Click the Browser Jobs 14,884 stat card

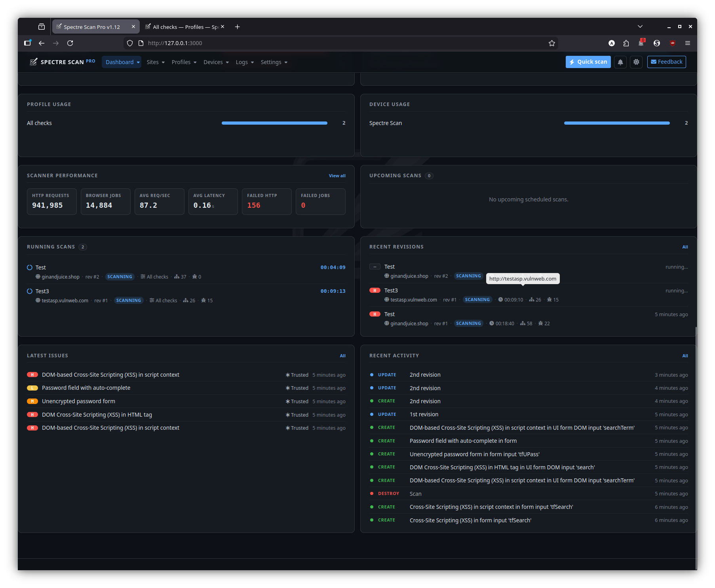click(x=106, y=201)
